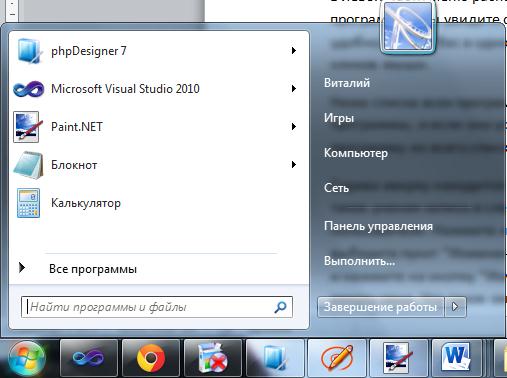The height and width of the screenshot is (378, 507).
Task: Open Панель управления
Action: (378, 226)
